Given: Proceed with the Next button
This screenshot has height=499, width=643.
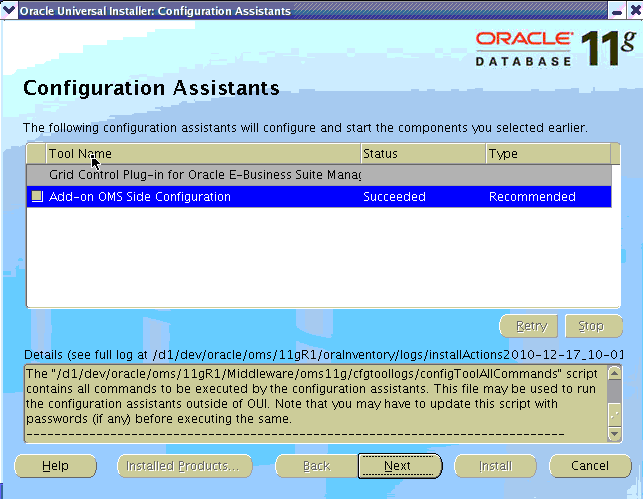Looking at the screenshot, I should tap(400, 466).
